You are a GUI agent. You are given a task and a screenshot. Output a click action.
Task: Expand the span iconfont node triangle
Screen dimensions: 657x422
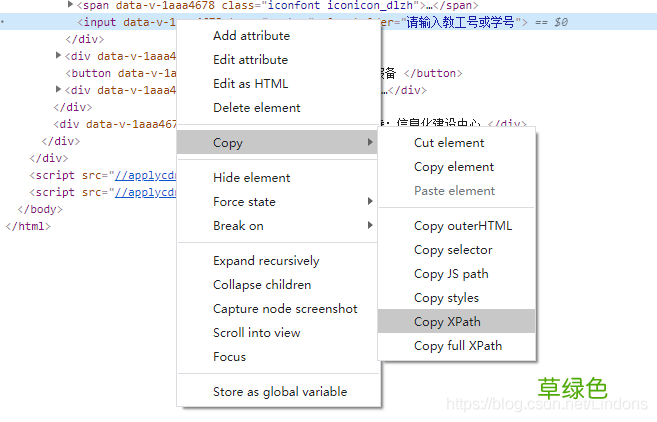click(x=70, y=5)
